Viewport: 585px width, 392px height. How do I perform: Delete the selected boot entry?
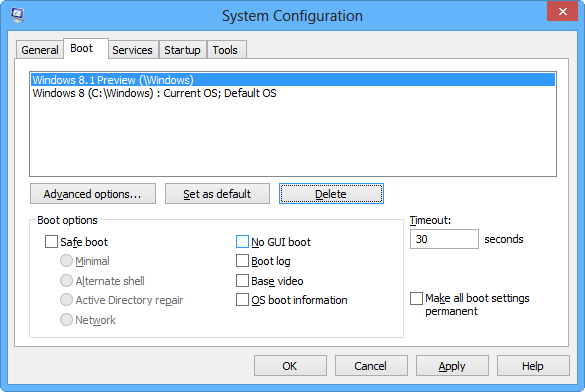coord(331,194)
